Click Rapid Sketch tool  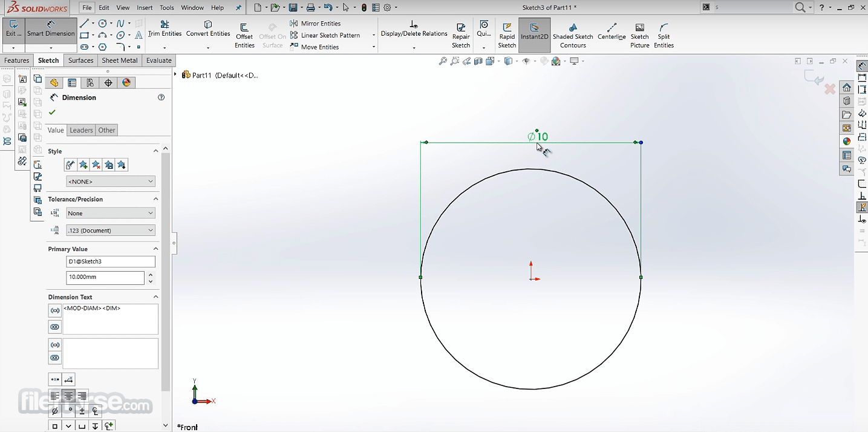(507, 36)
